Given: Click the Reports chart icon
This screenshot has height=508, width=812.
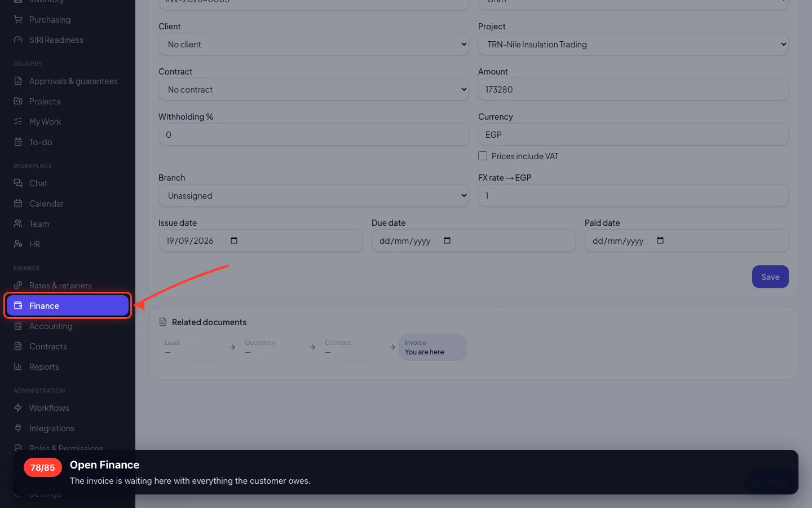Looking at the screenshot, I should coord(18,367).
